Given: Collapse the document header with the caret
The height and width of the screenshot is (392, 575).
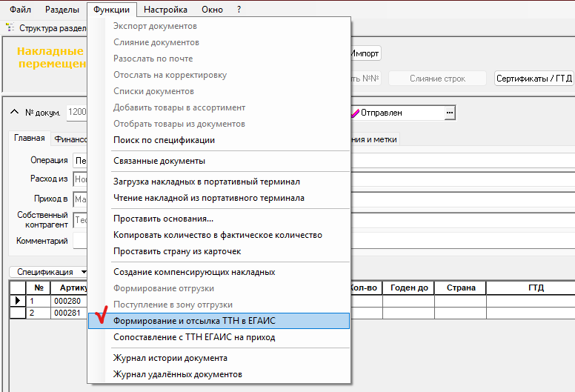Looking at the screenshot, I should (14, 112).
